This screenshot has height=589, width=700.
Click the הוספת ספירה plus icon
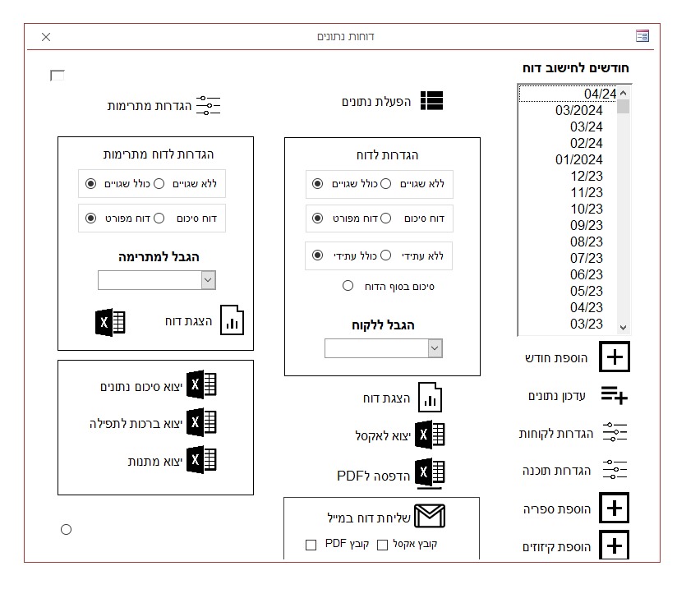click(615, 508)
